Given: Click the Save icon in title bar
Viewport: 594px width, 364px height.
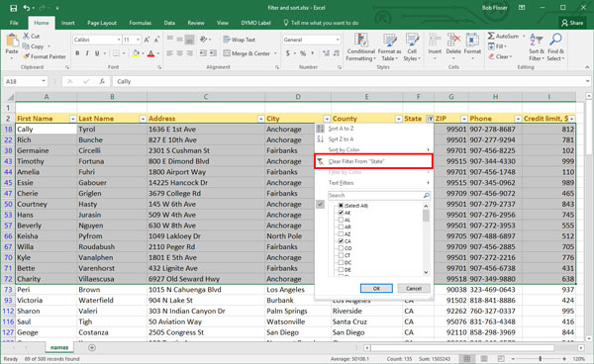Looking at the screenshot, I should pyautogui.click(x=13, y=8).
